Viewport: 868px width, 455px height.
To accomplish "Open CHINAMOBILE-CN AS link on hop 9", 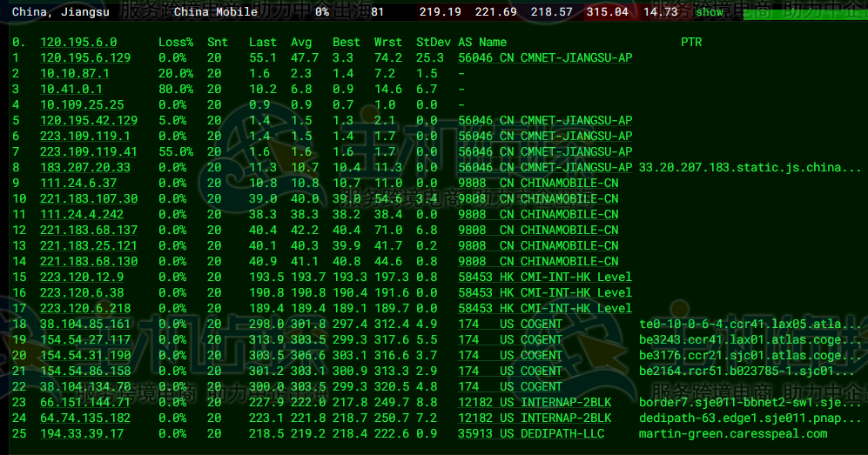I will (x=538, y=183).
